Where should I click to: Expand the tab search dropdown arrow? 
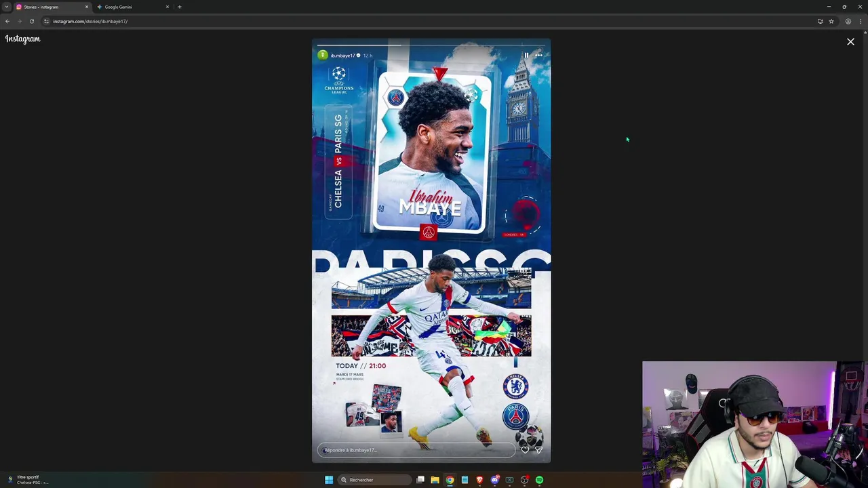click(x=7, y=7)
